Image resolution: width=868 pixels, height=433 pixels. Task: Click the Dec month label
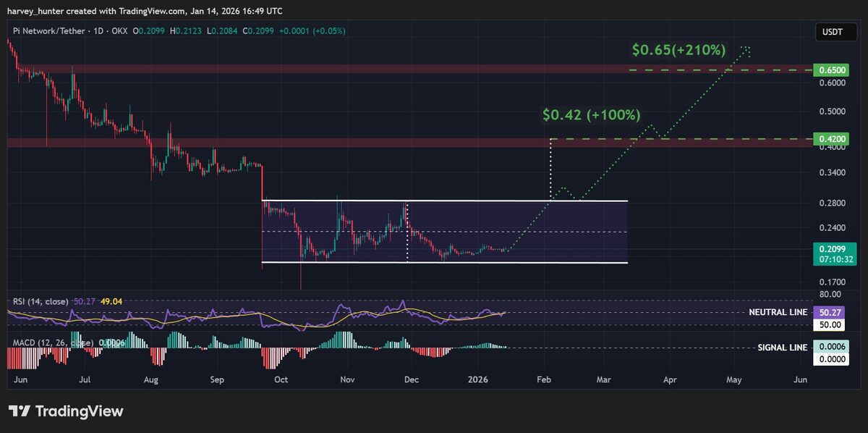(x=411, y=379)
